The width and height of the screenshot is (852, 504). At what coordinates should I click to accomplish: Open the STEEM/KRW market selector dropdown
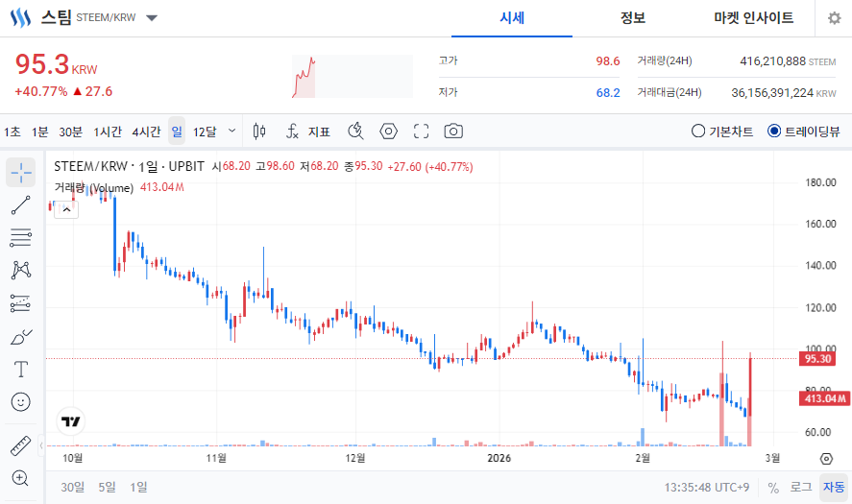tap(152, 18)
